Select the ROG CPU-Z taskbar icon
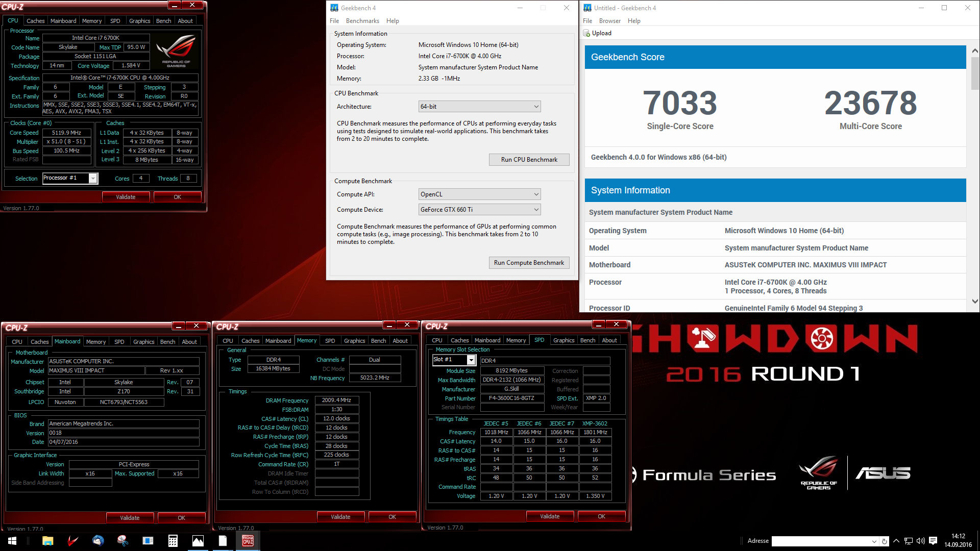Viewport: 980px width, 551px height. [248, 541]
